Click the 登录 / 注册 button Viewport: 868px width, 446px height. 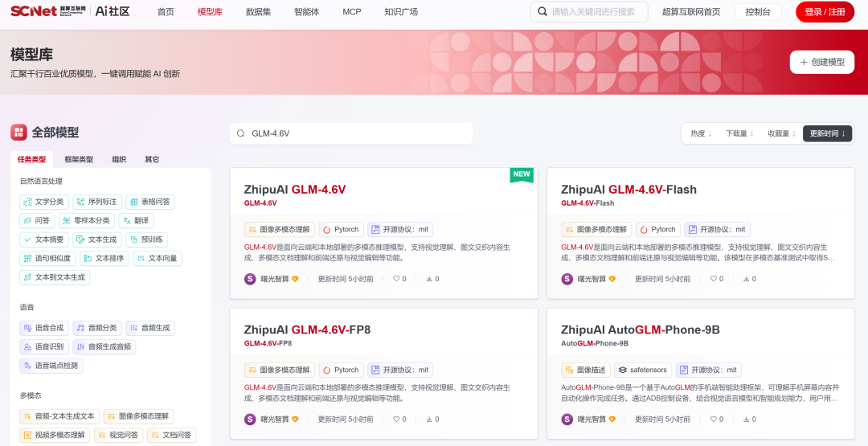[825, 11]
